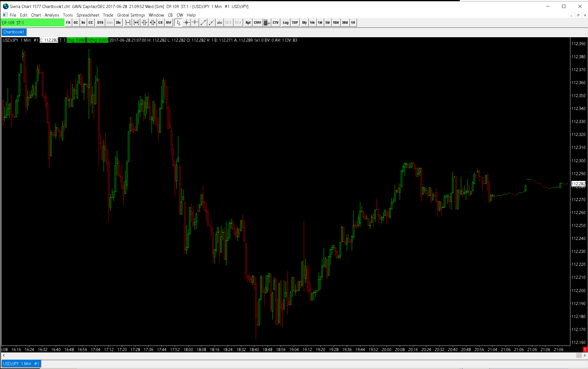Toggle the Rpl replay button

pyautogui.click(x=248, y=23)
